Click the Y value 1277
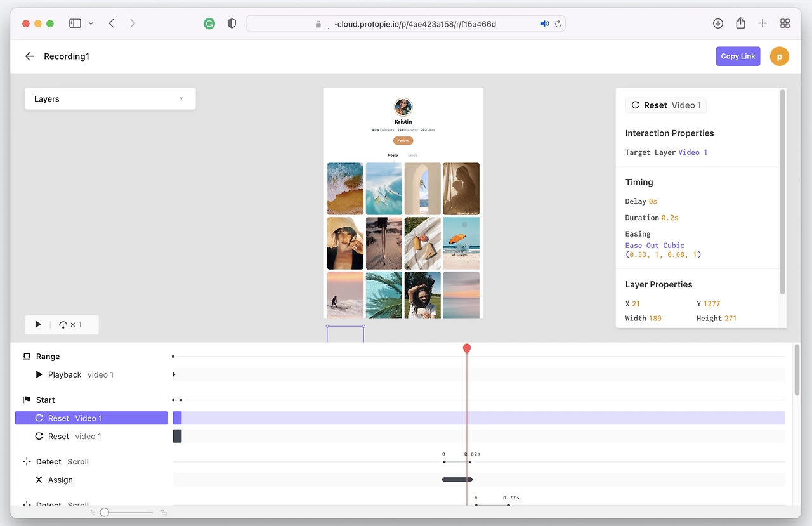Screen dimensions: 812x526 pyautogui.click(x=712, y=304)
